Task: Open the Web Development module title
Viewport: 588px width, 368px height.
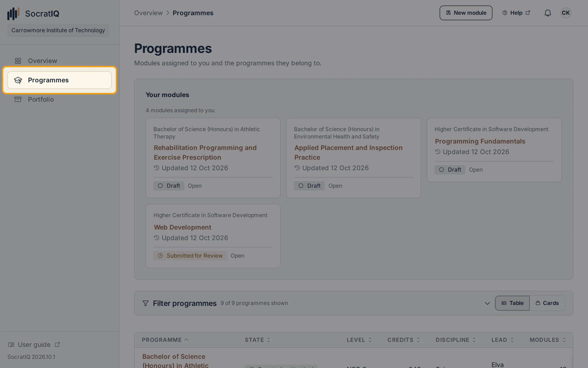Action: 182,227
